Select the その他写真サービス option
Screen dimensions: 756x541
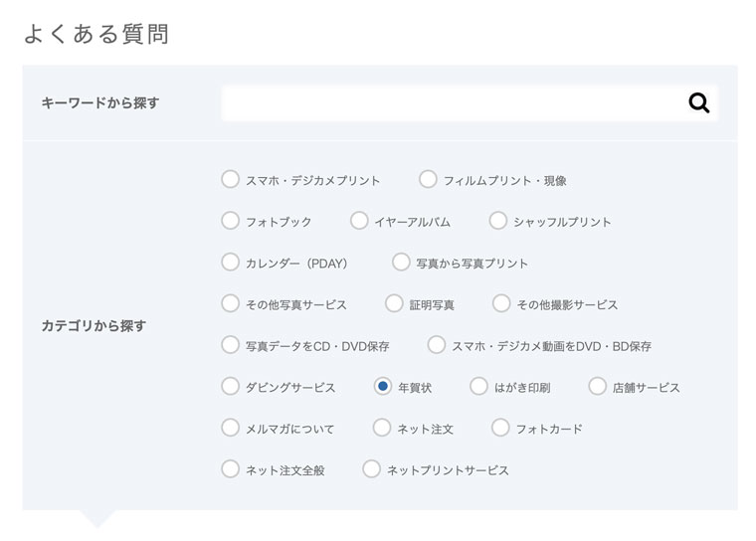click(231, 303)
